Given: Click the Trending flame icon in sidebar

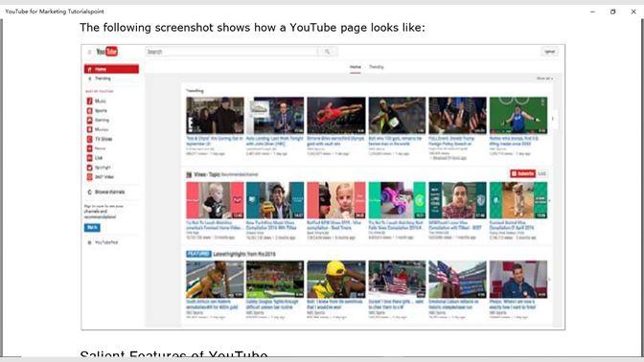Looking at the screenshot, I should click(x=90, y=79).
